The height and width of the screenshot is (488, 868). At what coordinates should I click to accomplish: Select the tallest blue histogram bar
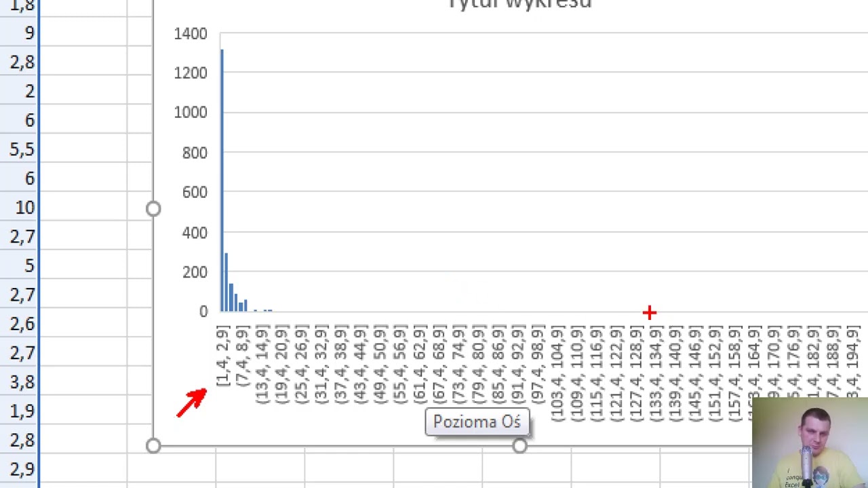222,180
